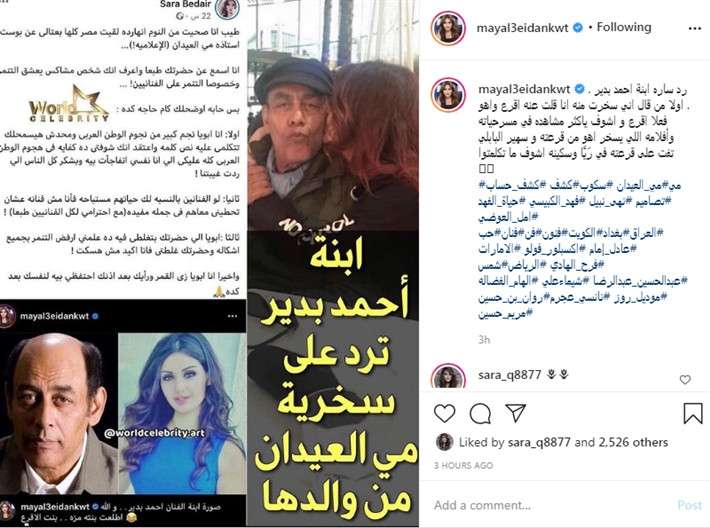View header profile avatar of mayal3eidankwt
Image resolution: width=710 pixels, height=528 pixels.
448,28
